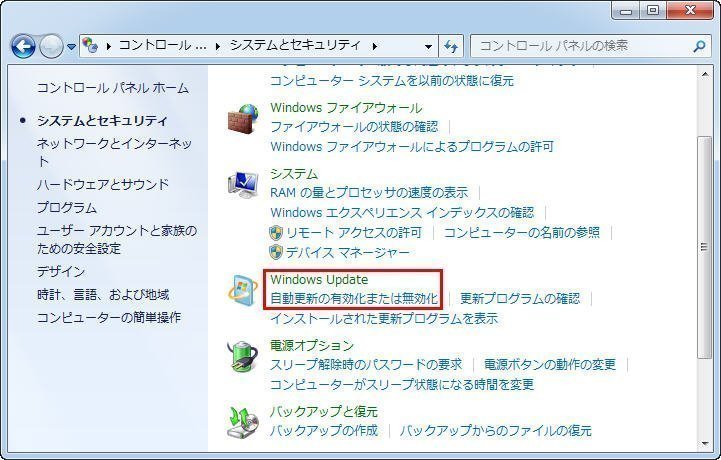
Task: Open デザイン category
Action: [61, 271]
